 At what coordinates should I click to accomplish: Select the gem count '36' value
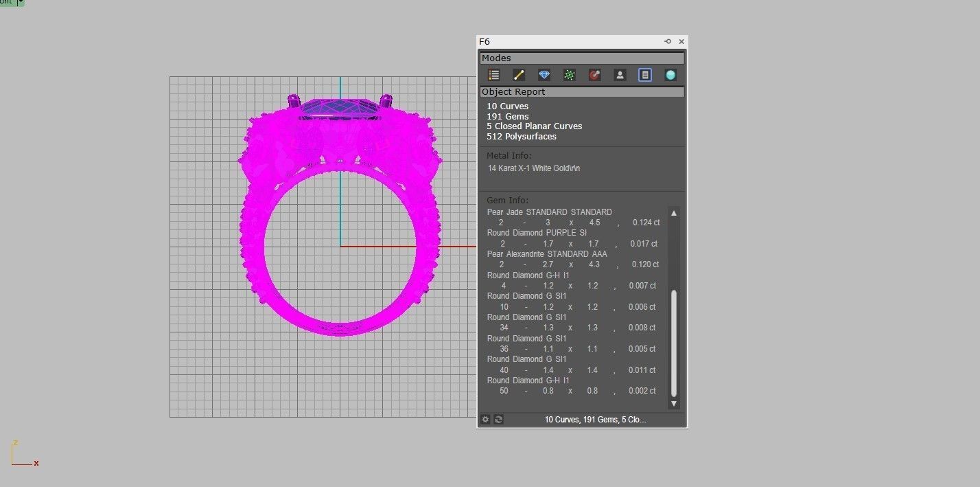tap(504, 349)
